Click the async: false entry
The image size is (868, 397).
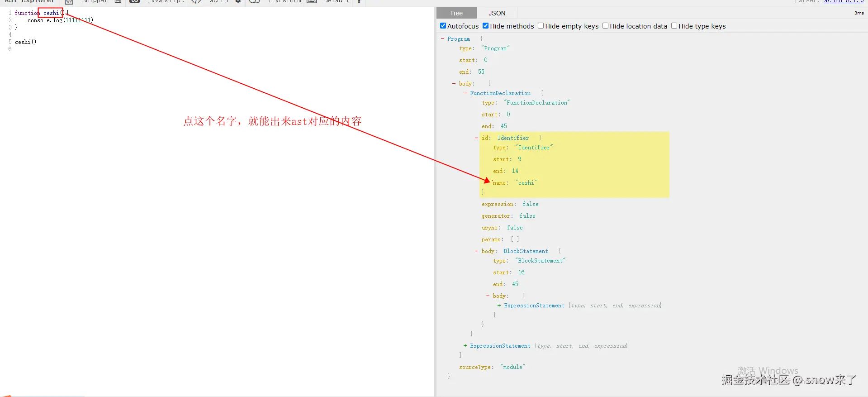(x=502, y=228)
